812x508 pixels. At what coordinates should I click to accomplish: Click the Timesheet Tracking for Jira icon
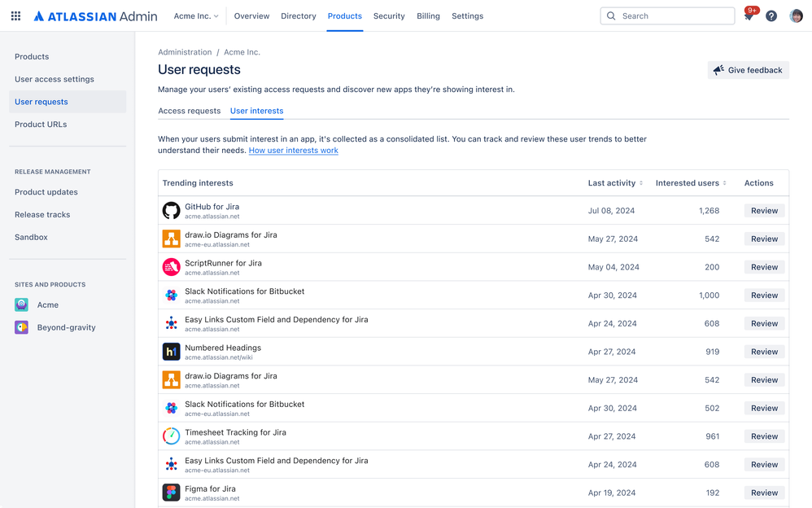point(172,436)
